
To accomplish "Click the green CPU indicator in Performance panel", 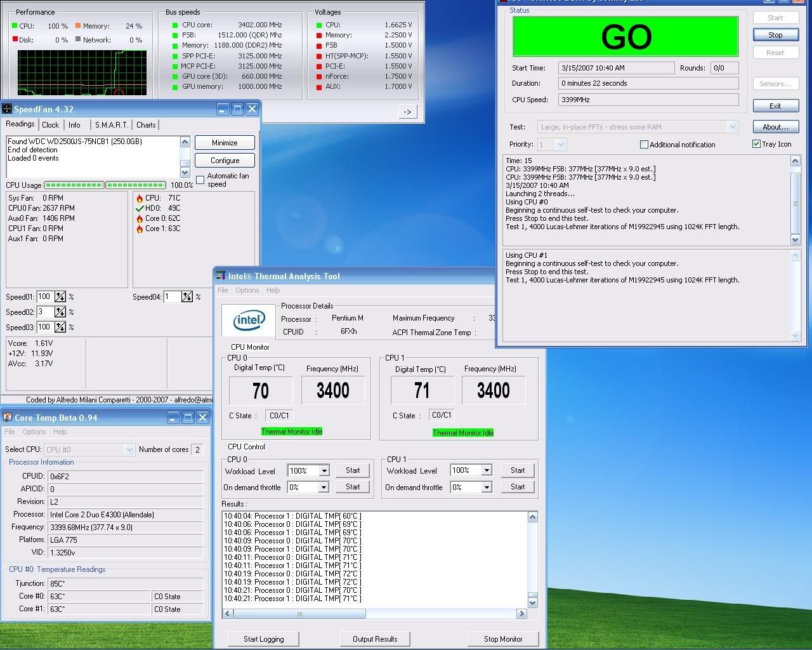I will [14, 26].
